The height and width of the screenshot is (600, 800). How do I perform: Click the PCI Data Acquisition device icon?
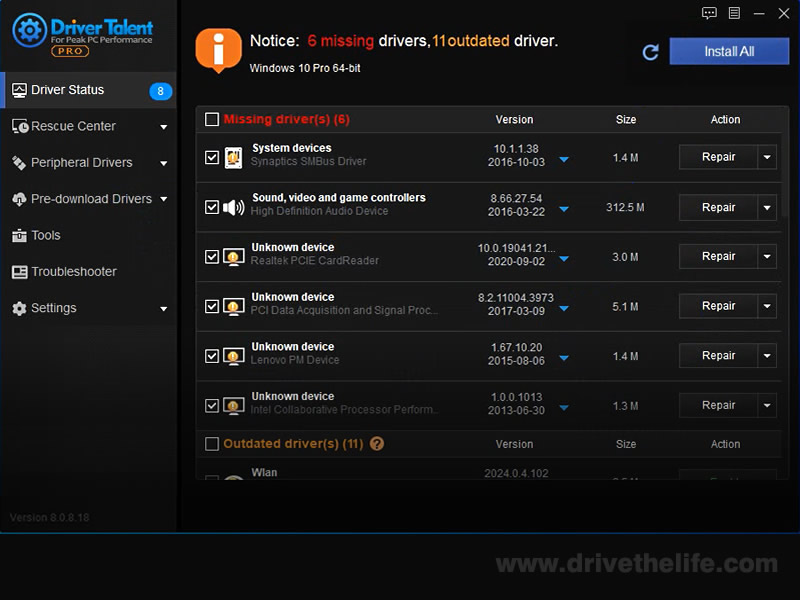[233, 307]
